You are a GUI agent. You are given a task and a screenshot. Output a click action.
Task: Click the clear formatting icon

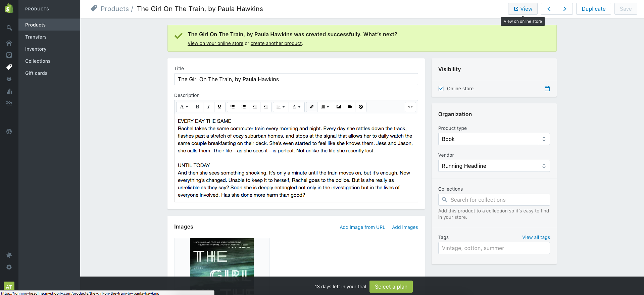(x=361, y=107)
